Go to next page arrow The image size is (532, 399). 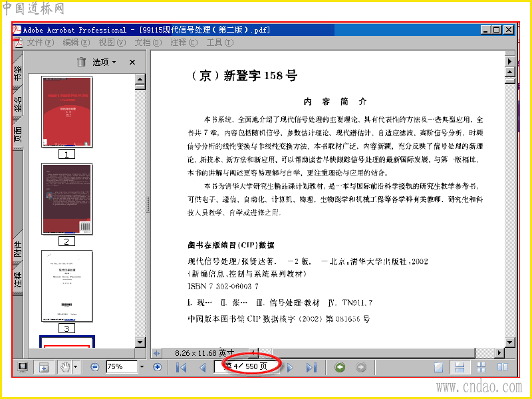290,368
